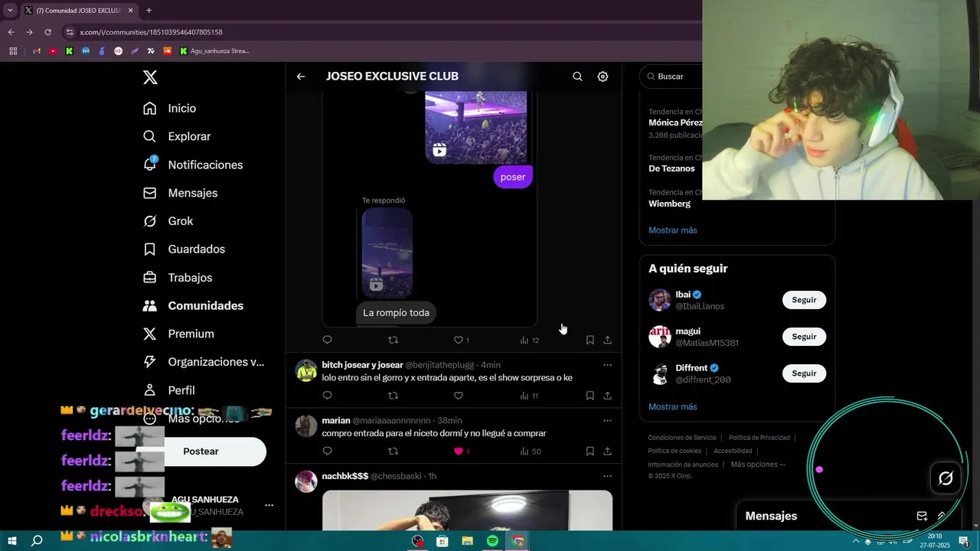Open more options on marian's post
This screenshot has height=551, width=980.
[x=607, y=421]
